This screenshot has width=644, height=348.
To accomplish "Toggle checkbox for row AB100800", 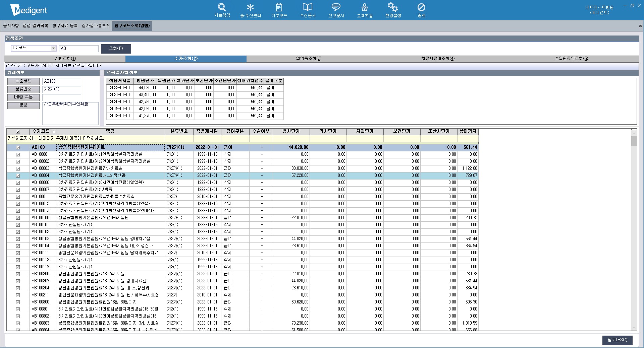I will pyautogui.click(x=18, y=302).
